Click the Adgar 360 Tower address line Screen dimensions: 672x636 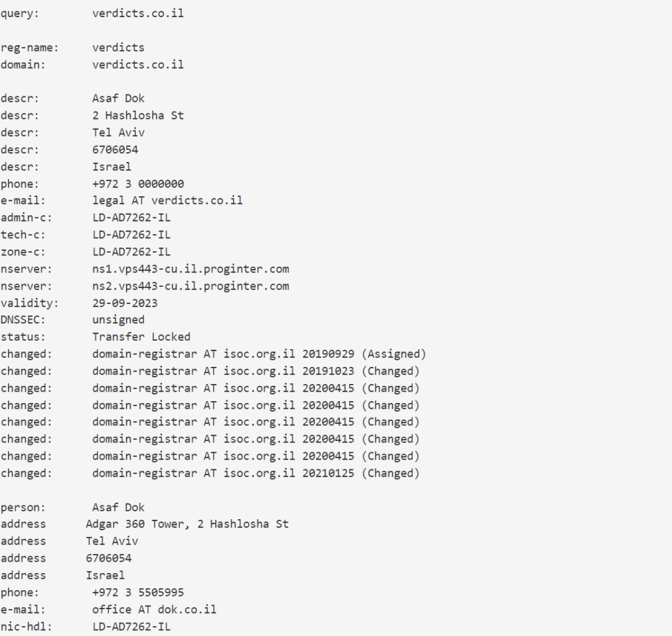click(x=187, y=524)
